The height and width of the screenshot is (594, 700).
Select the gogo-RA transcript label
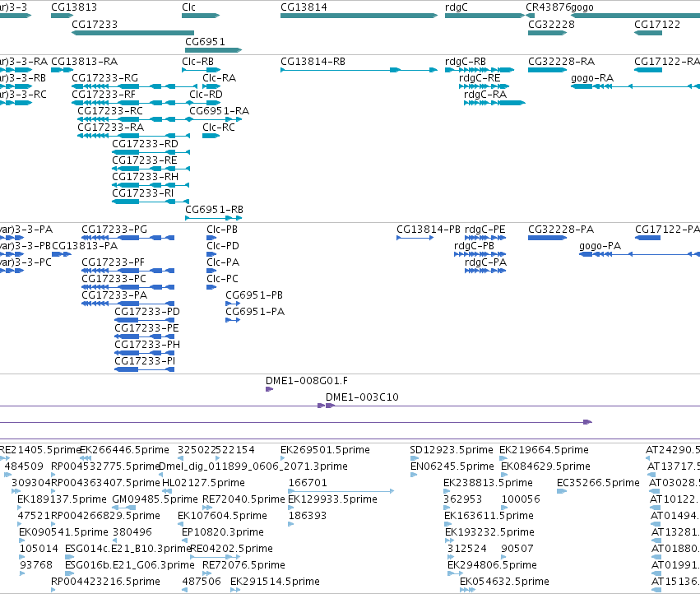(592, 77)
